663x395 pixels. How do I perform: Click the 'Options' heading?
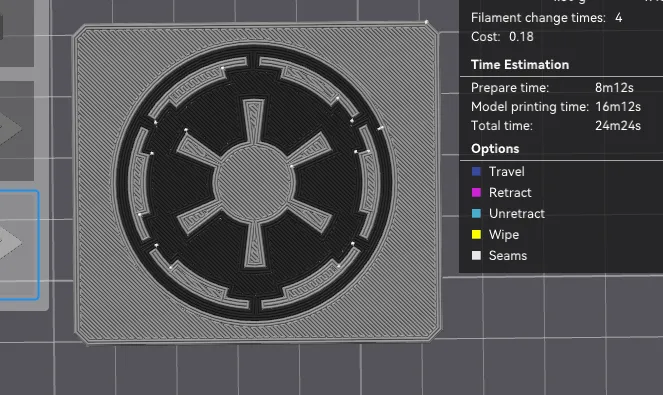point(495,149)
